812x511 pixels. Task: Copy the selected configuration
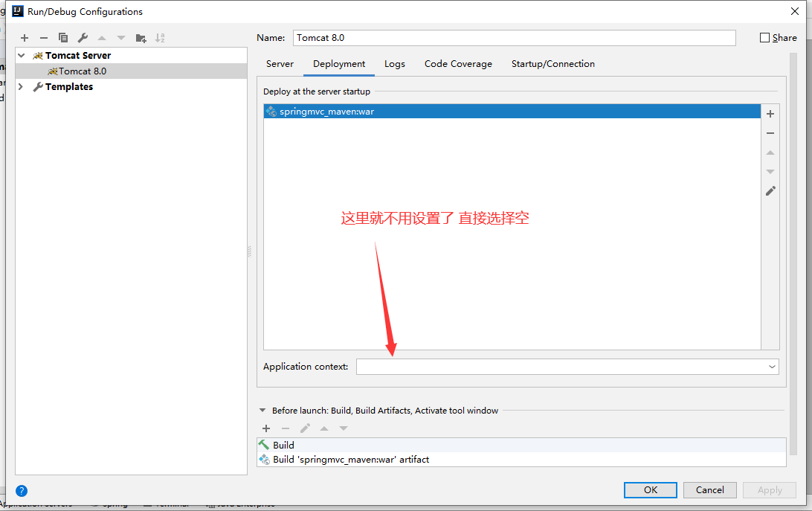point(63,38)
